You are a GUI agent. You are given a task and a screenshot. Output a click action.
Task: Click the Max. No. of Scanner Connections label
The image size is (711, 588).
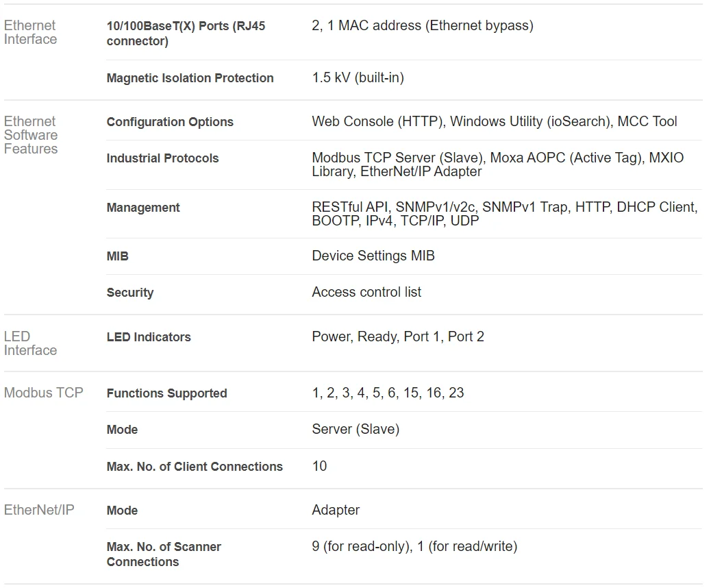click(x=164, y=554)
